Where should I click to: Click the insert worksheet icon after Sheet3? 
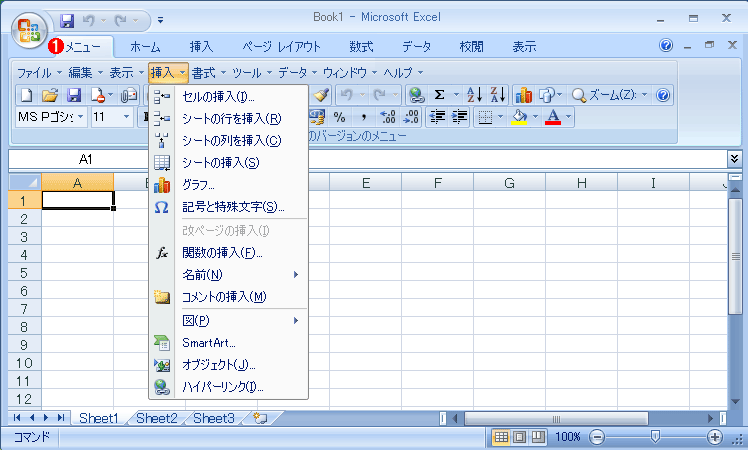pyautogui.click(x=260, y=418)
